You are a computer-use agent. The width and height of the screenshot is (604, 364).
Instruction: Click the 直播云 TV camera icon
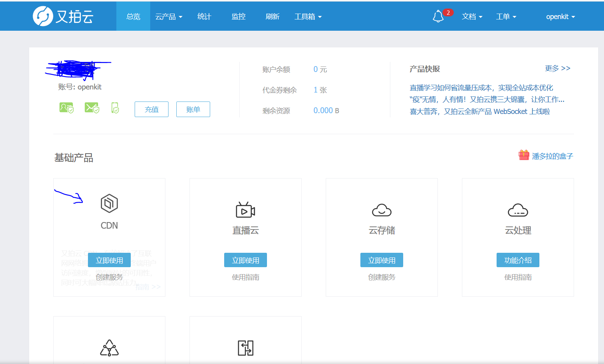click(x=246, y=210)
